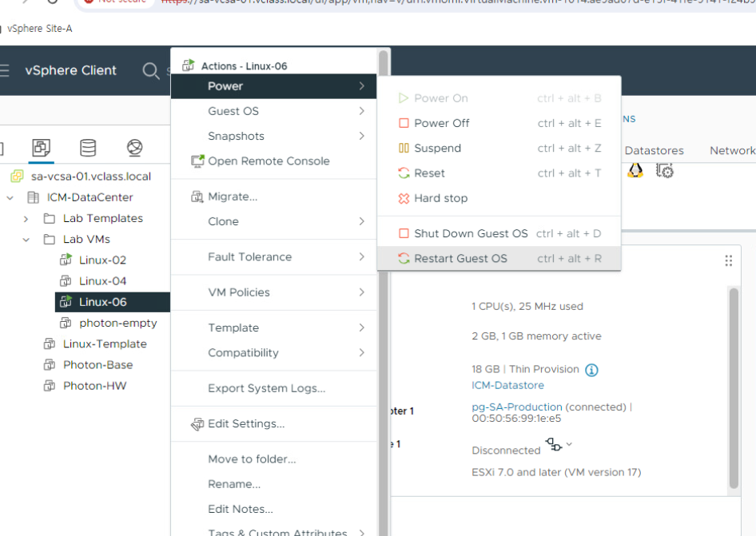The height and width of the screenshot is (536, 756).
Task: Open the Snapshots submenu
Action: pos(273,137)
